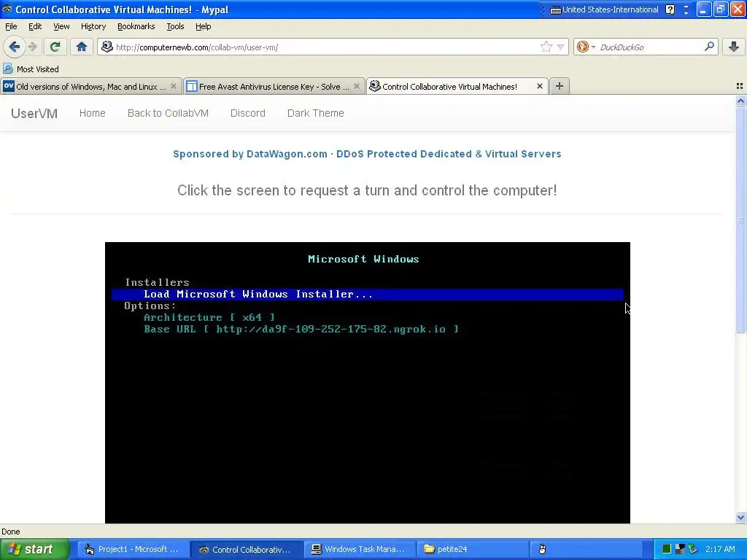Click the safely remove hardware tray icon

[693, 549]
